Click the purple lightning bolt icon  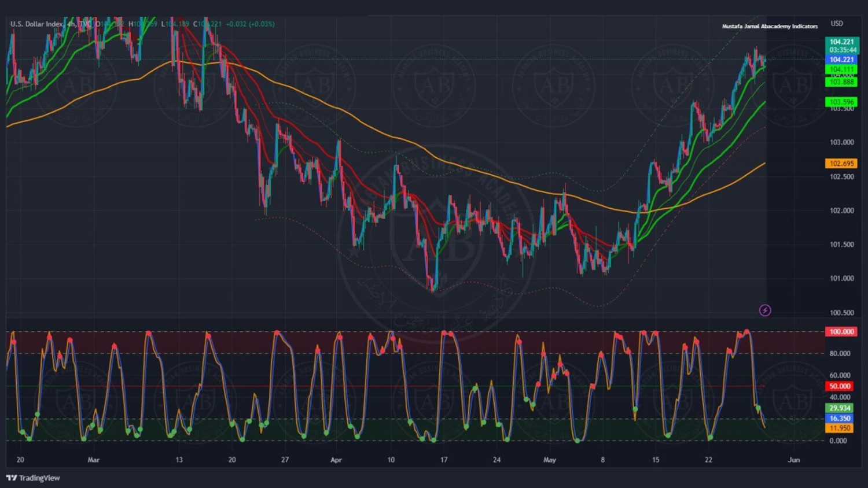[765, 310]
